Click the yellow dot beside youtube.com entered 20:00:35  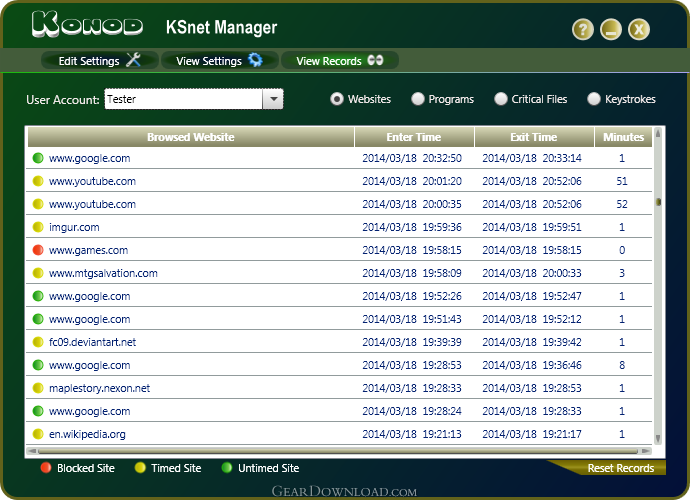[38, 204]
